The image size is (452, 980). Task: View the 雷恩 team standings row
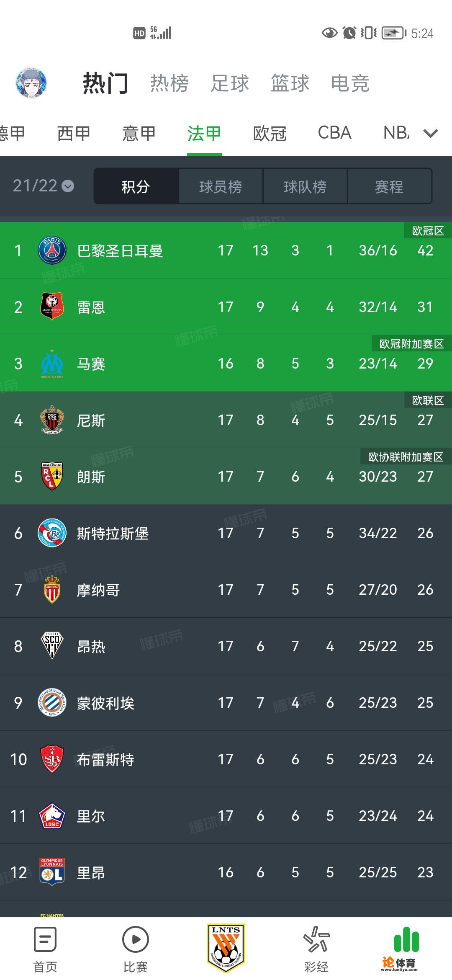[226, 307]
